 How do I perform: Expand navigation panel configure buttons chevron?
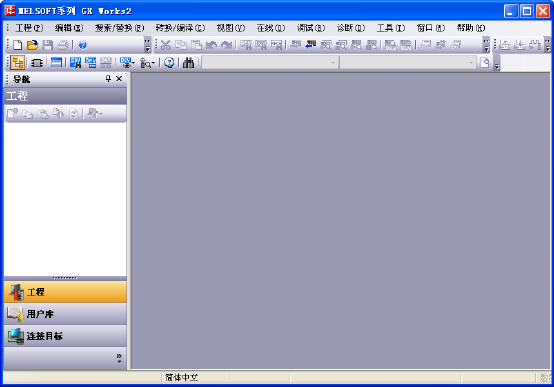pyautogui.click(x=119, y=358)
